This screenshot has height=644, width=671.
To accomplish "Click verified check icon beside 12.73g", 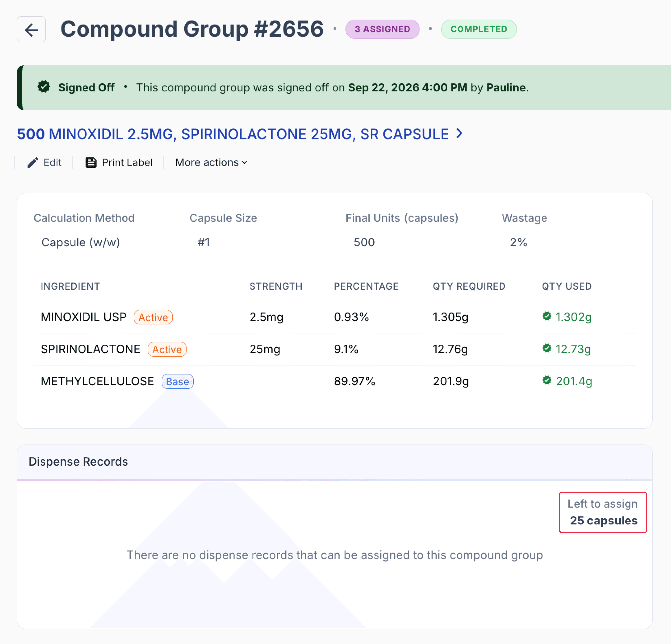I will [547, 348].
